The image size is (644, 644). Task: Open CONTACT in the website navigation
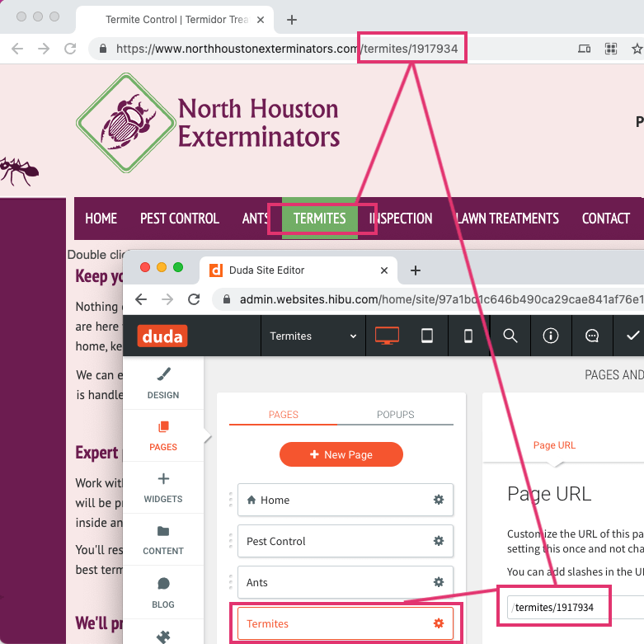[x=606, y=219]
